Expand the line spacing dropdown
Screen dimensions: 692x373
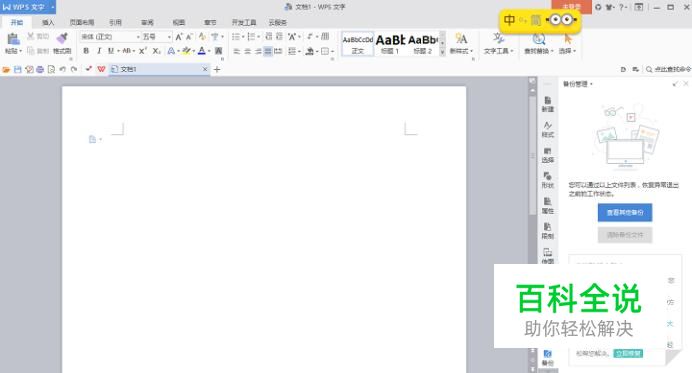(x=299, y=51)
